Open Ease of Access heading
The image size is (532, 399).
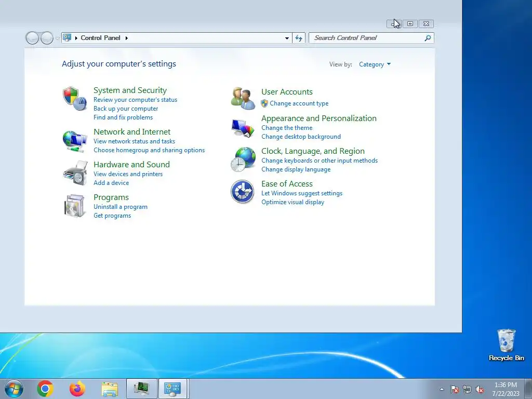tap(287, 184)
